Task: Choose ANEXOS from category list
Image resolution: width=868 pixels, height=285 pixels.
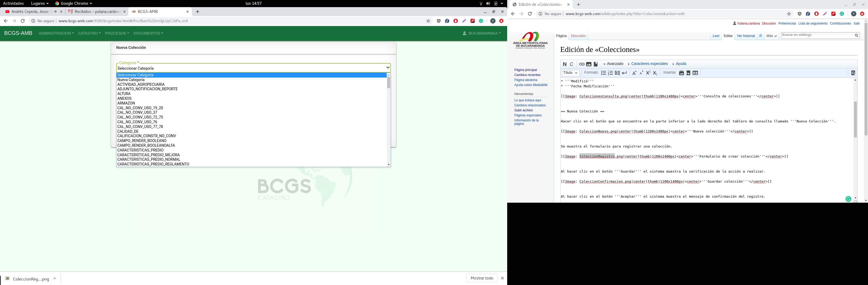Action: click(251, 99)
